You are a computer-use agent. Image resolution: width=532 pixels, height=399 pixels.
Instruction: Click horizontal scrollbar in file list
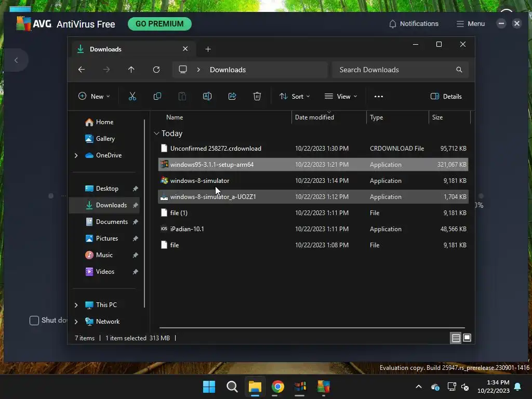coord(312,328)
